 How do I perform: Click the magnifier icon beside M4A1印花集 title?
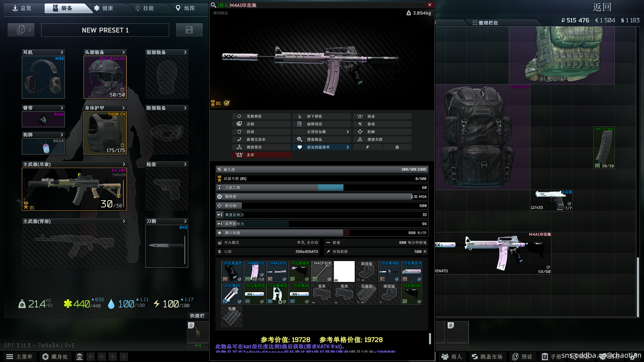tap(213, 5)
